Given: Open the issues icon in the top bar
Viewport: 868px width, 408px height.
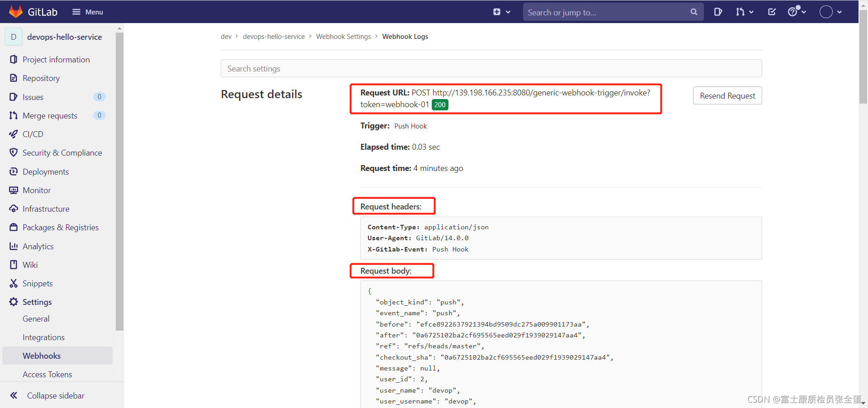Looking at the screenshot, I should click(x=718, y=12).
